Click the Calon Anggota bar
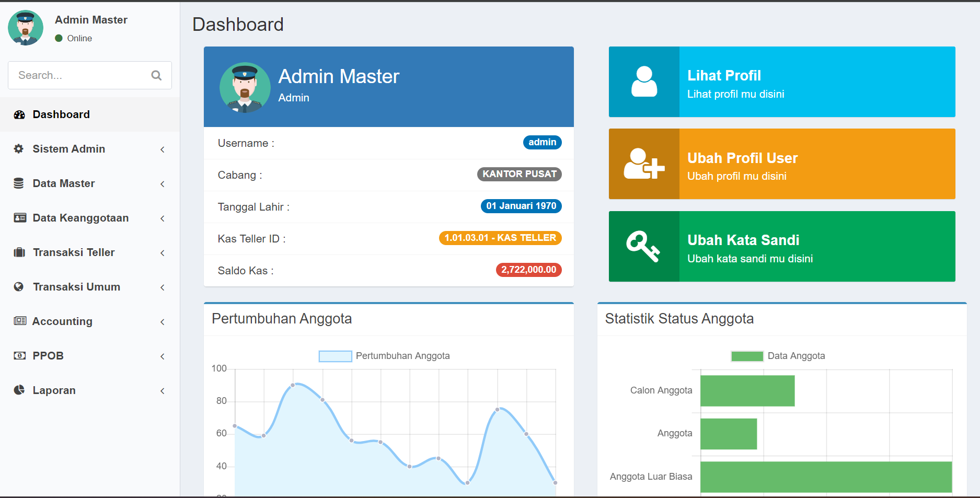 click(747, 391)
